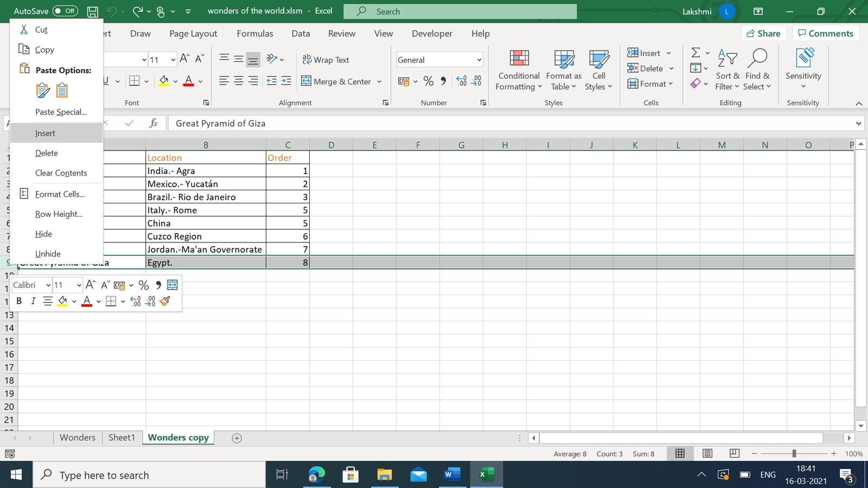Choose Delete from the context menu
868x488 pixels.
click(56, 153)
